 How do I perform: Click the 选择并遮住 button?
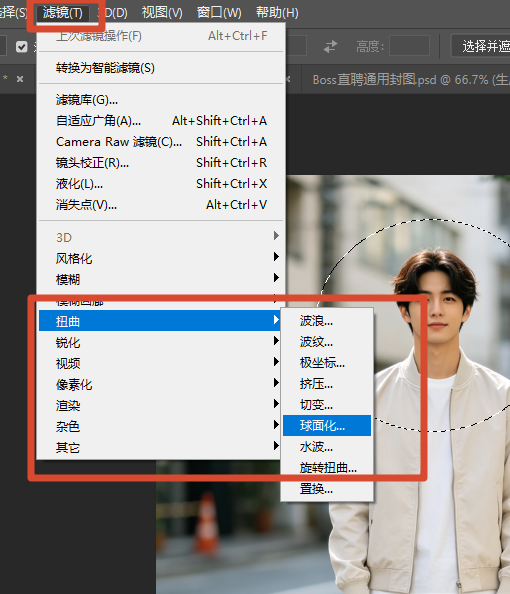pyautogui.click(x=481, y=47)
